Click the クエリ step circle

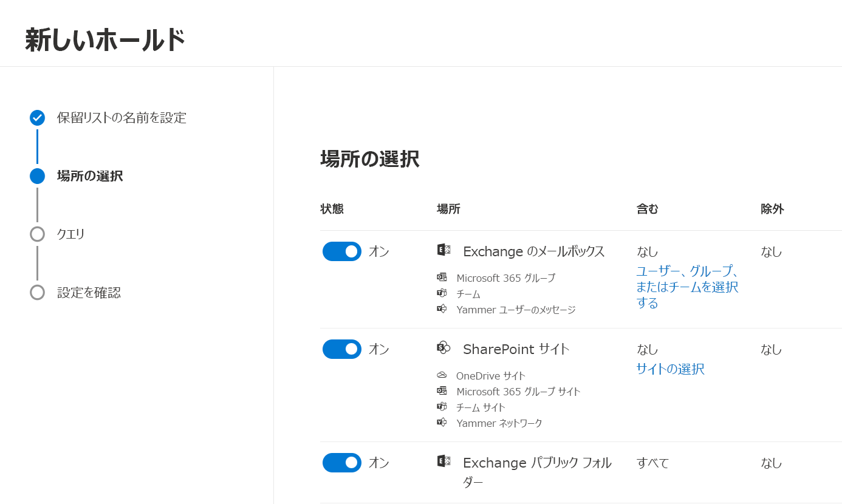(x=38, y=234)
